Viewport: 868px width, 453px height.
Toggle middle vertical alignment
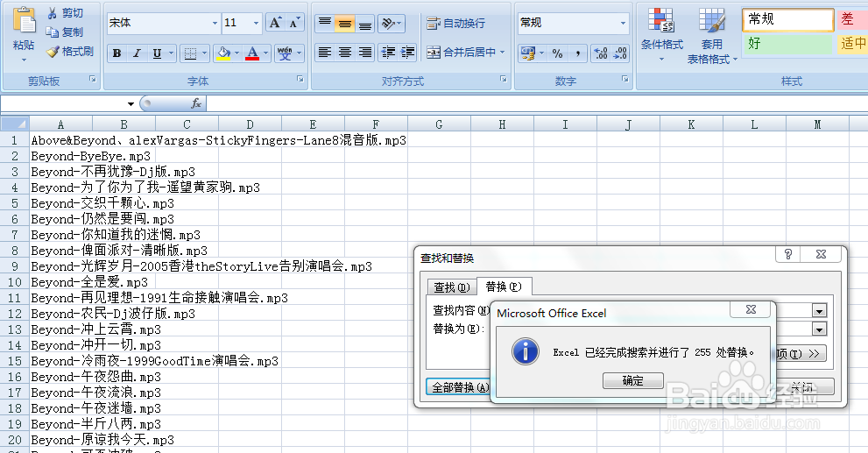(x=345, y=23)
